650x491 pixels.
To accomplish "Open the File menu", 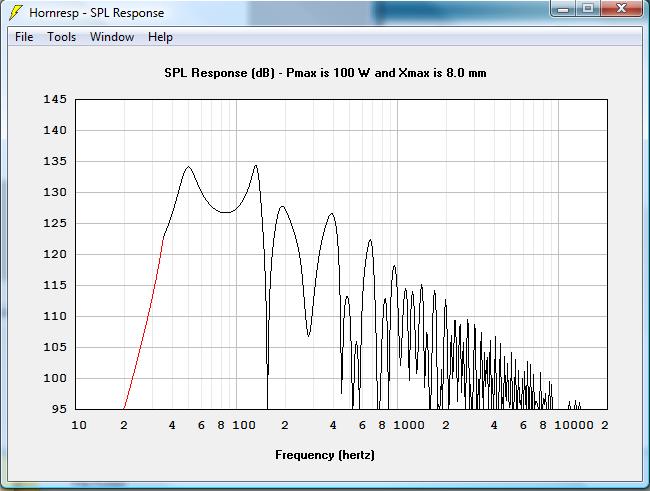I will [24, 37].
